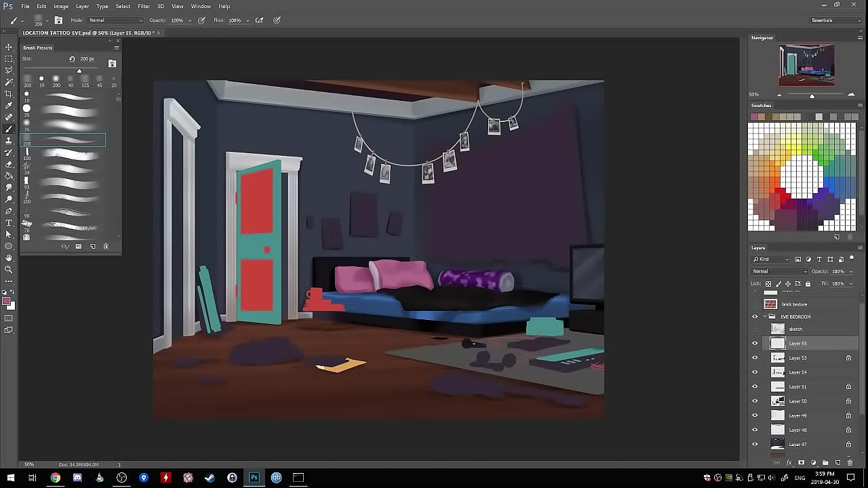The height and width of the screenshot is (488, 868).
Task: Open Steam from the taskbar
Action: click(210, 478)
